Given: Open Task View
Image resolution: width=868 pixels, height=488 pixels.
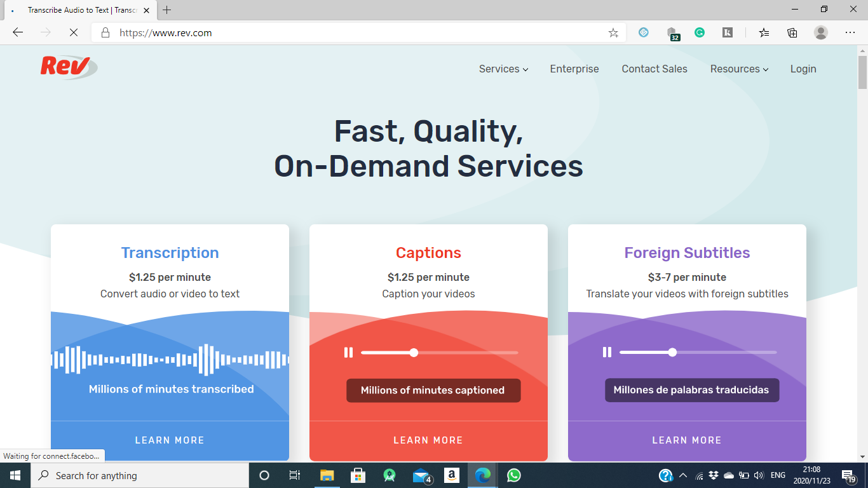Looking at the screenshot, I should point(295,475).
